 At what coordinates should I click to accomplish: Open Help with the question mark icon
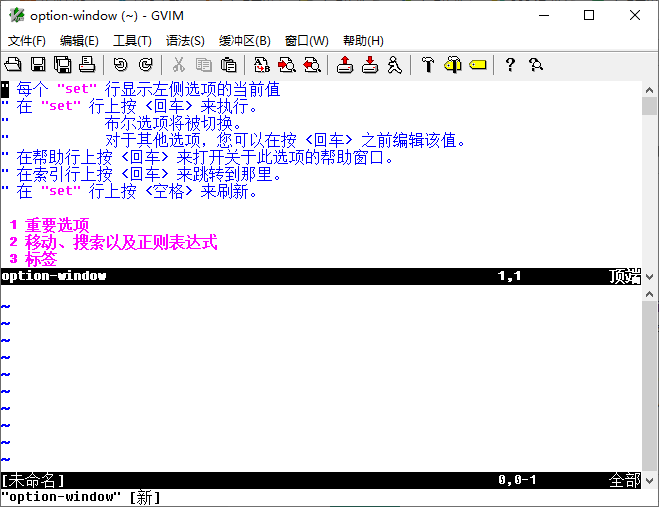[510, 65]
